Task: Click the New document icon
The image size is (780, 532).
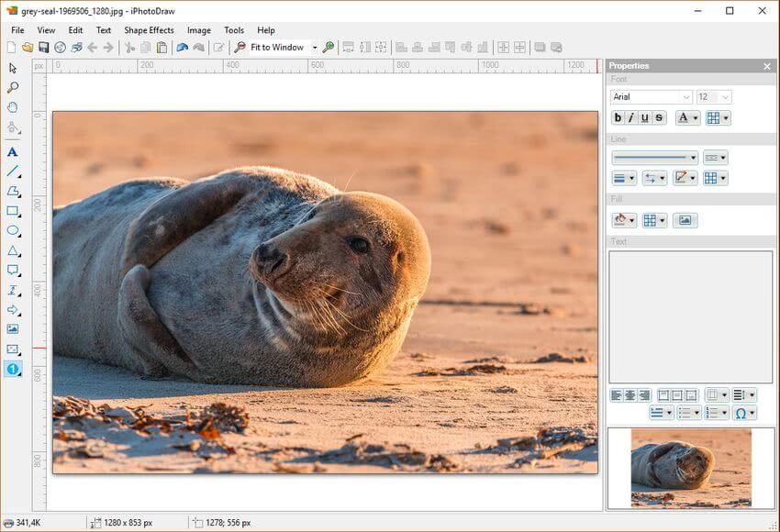Action: [11, 47]
